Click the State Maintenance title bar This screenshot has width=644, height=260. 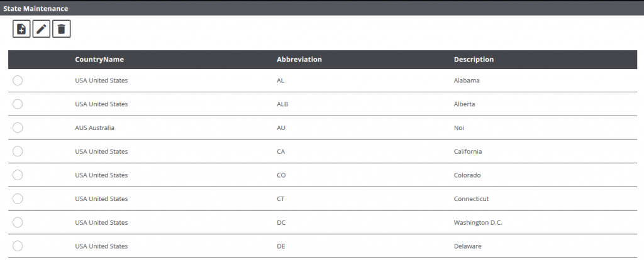pyautogui.click(x=36, y=9)
